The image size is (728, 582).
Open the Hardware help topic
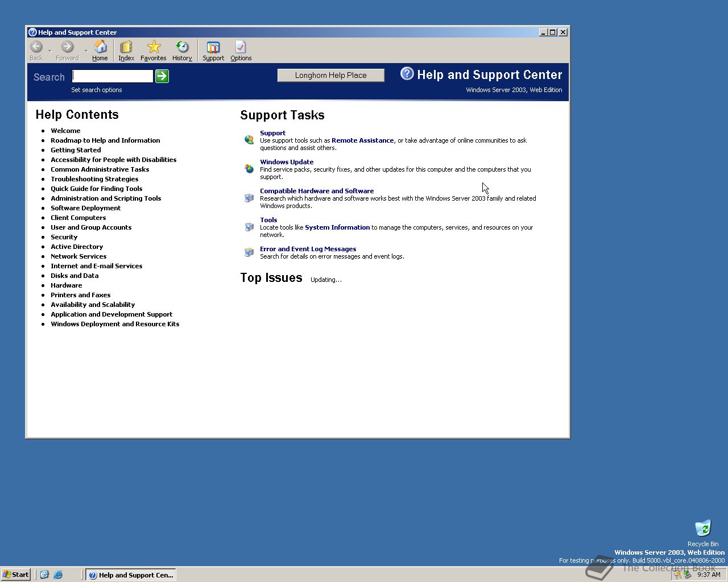[x=67, y=285]
